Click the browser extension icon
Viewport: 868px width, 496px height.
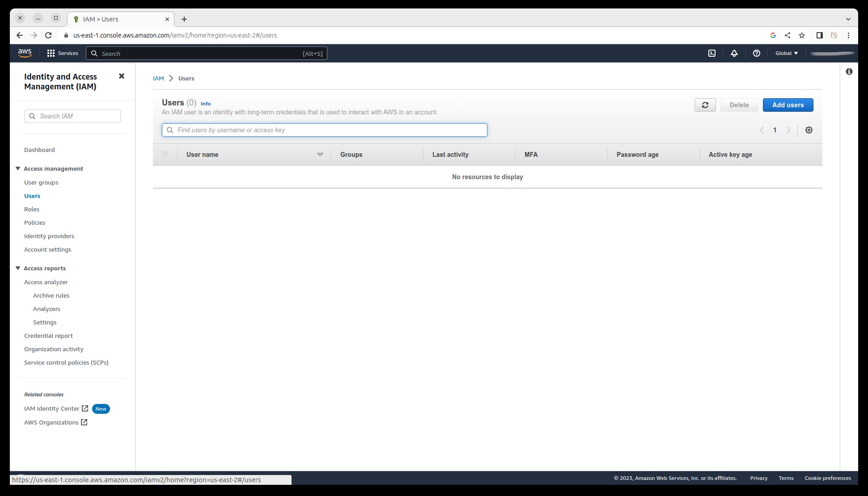click(834, 35)
